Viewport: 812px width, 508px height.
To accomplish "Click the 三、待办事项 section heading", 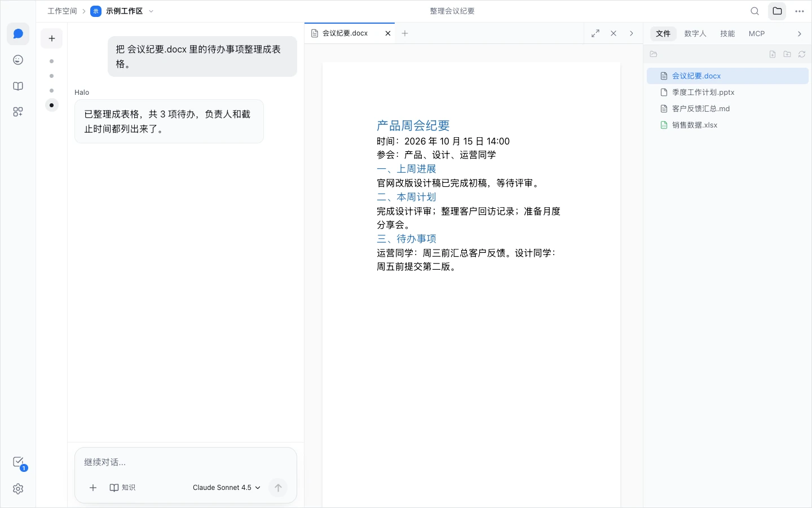I will pos(407,239).
